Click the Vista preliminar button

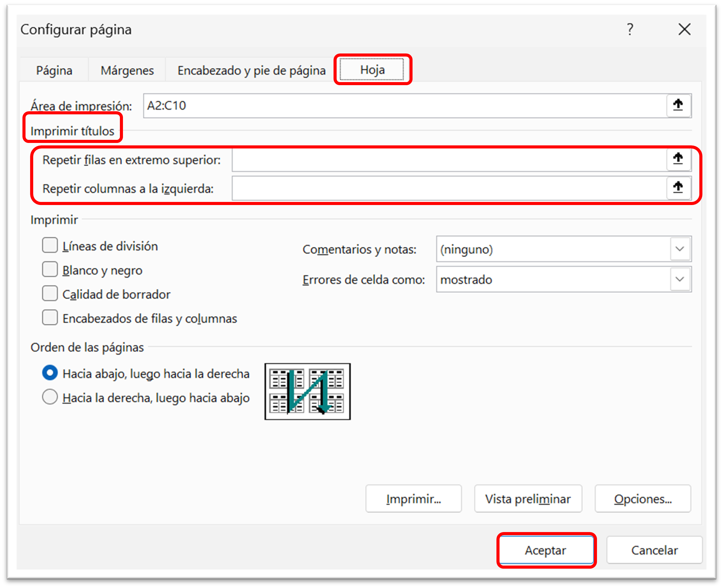[x=528, y=499]
